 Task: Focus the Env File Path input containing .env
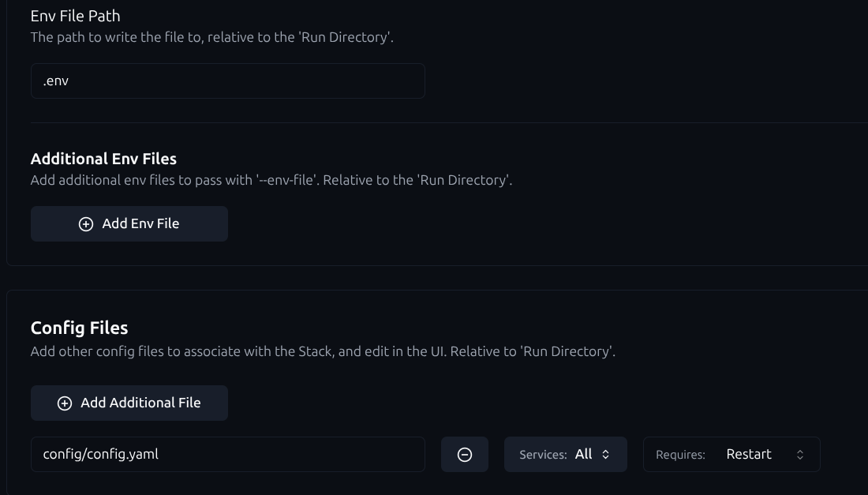point(227,81)
